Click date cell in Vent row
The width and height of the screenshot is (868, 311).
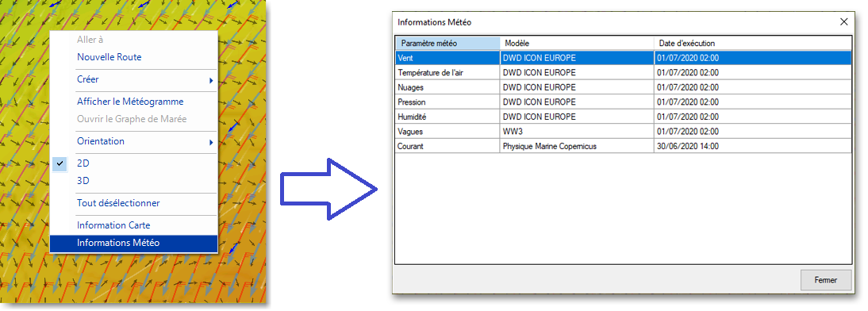click(752, 58)
